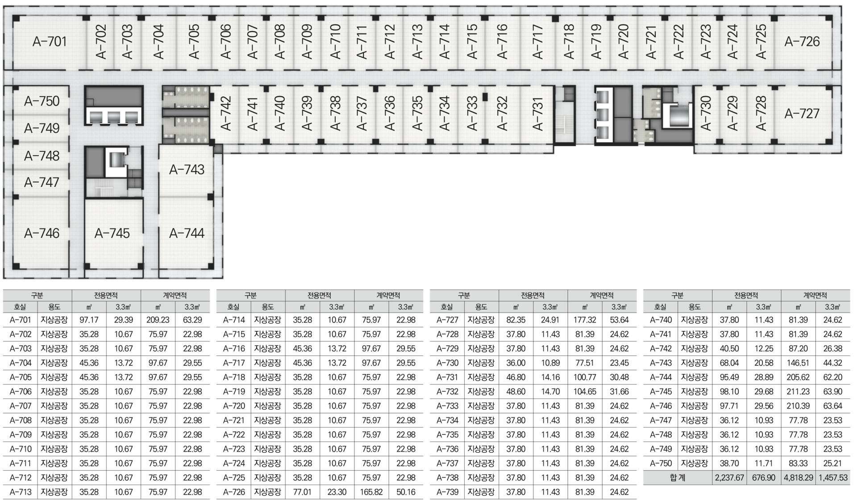The height and width of the screenshot is (504, 857).
Task: Click the 29.39 cell in A-701 row
Action: tap(124, 320)
